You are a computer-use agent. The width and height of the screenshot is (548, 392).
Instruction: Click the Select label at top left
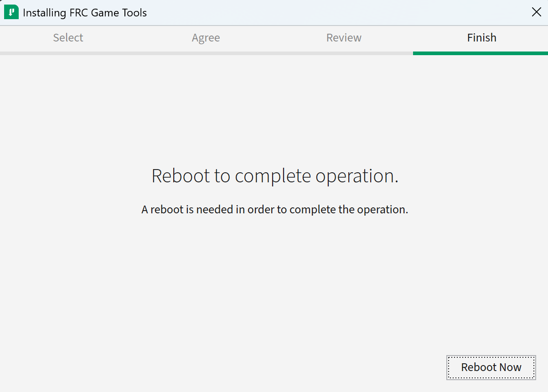pyautogui.click(x=67, y=38)
